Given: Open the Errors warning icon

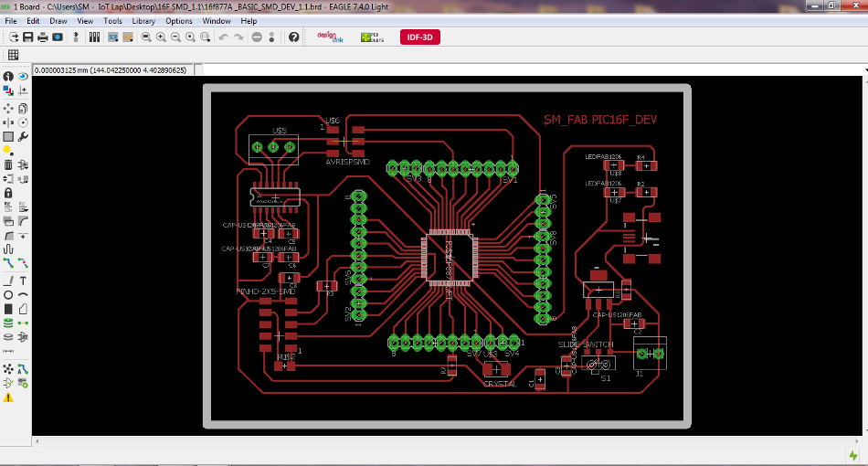Looking at the screenshot, I should pos(8,397).
